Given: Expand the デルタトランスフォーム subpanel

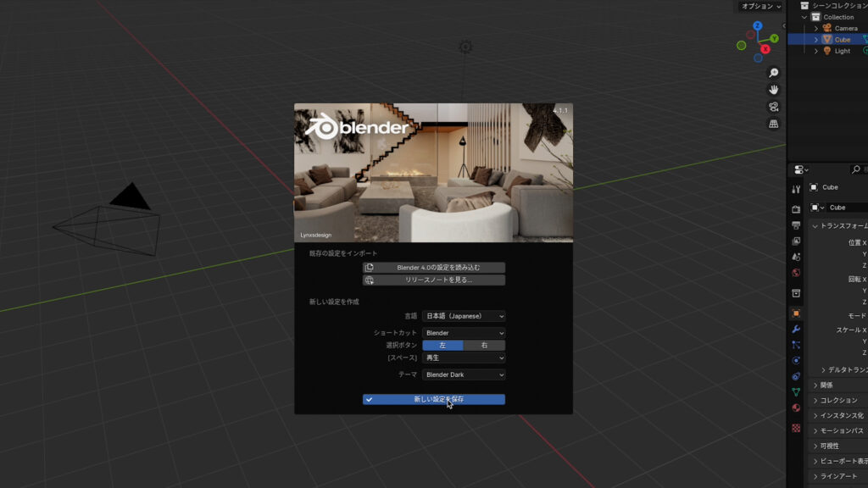Looking at the screenshot, I should click(823, 370).
